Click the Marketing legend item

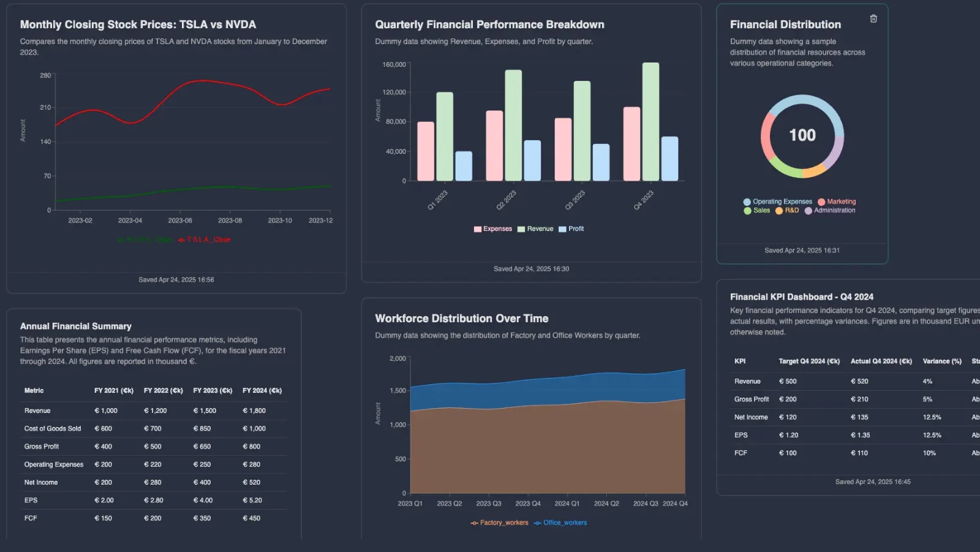click(837, 202)
